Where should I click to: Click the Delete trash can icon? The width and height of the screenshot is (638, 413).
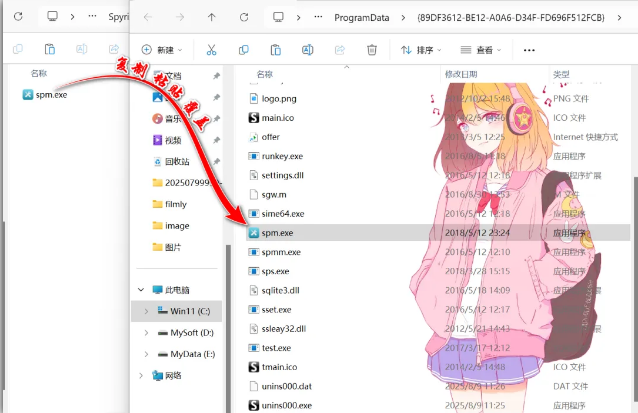372,49
